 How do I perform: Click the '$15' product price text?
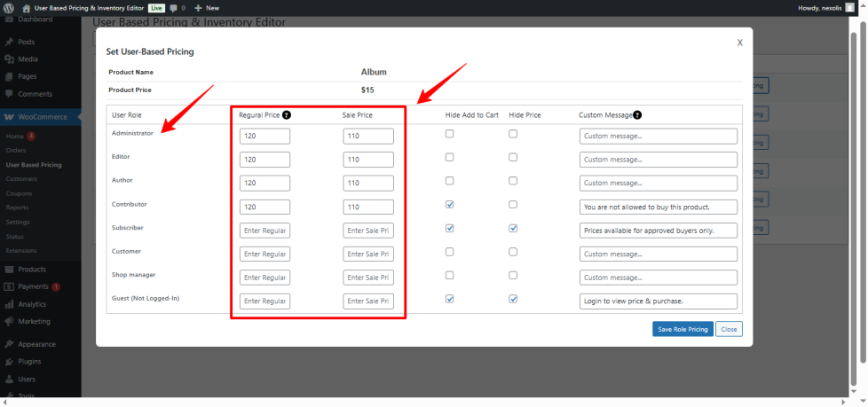coord(367,90)
